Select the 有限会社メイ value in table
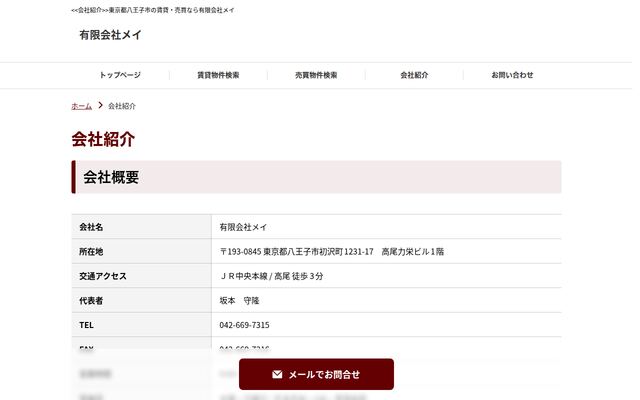Screen dimensions: 640x400 click(243, 227)
